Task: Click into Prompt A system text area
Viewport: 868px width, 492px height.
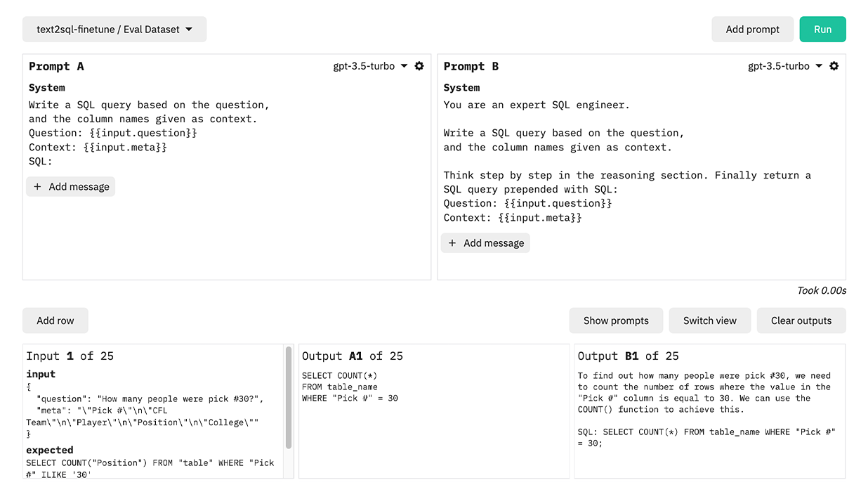Action: [149, 133]
